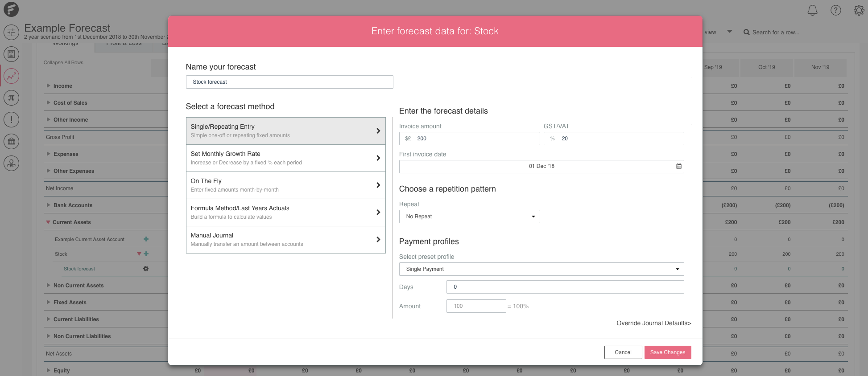The image size is (868, 376).
Task: Click the Gross Profit row label
Action: [60, 137]
